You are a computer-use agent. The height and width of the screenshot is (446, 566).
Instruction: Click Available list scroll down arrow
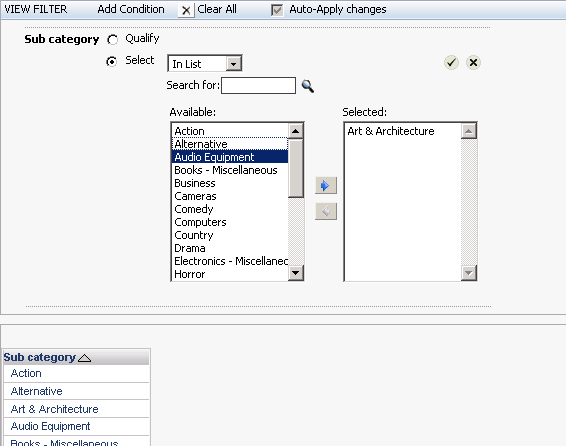click(x=296, y=272)
